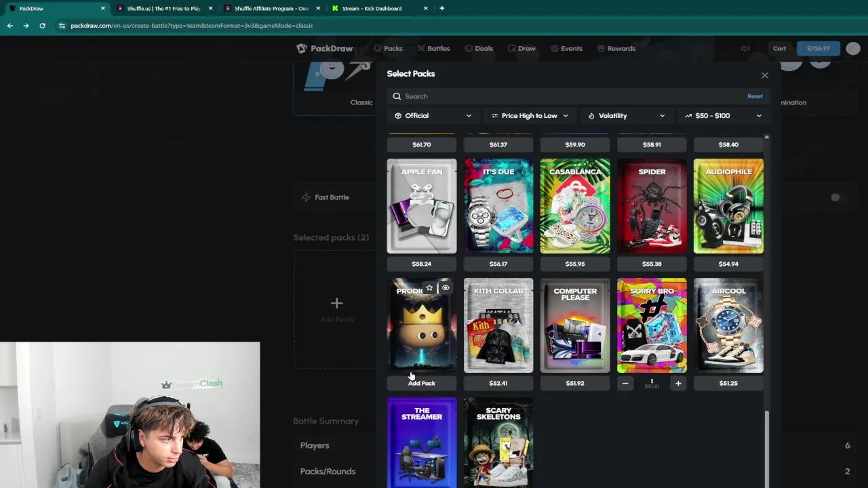Mute site sound with speaker icon
This screenshot has height=488, width=868.
click(x=745, y=48)
